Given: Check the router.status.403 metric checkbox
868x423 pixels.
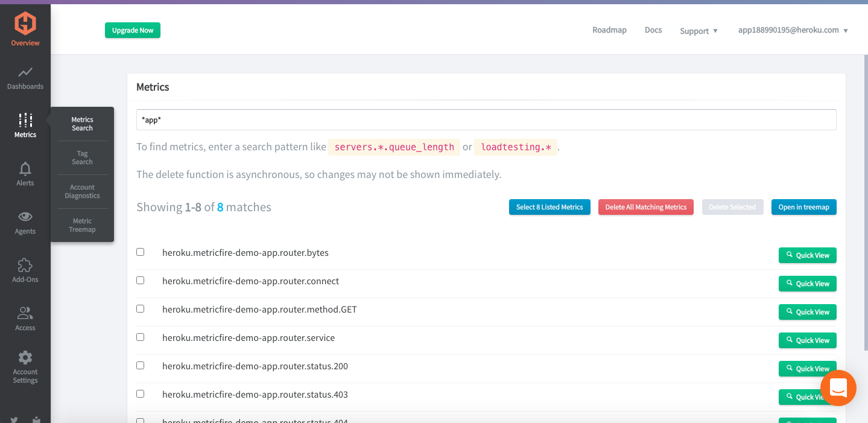Looking at the screenshot, I should point(141,394).
